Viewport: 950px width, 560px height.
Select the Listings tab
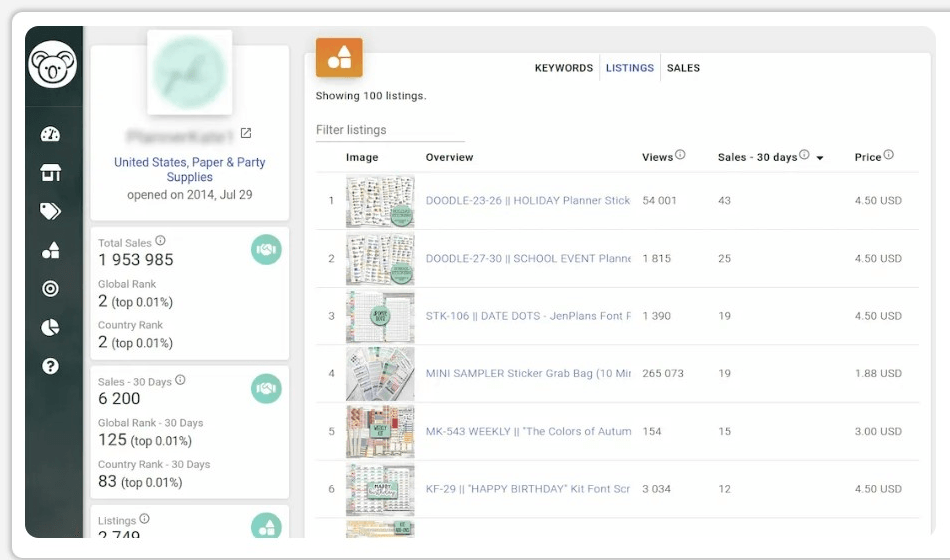(x=629, y=68)
